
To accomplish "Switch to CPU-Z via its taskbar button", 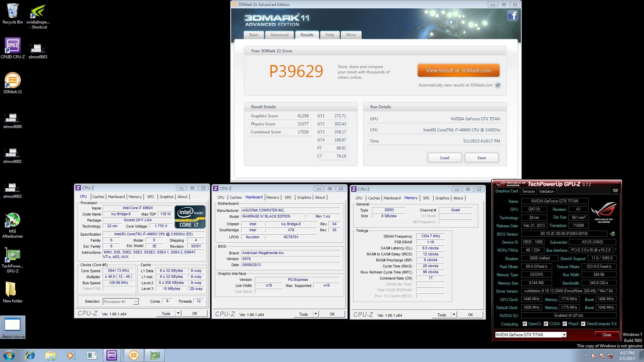I will pyautogui.click(x=112, y=355).
